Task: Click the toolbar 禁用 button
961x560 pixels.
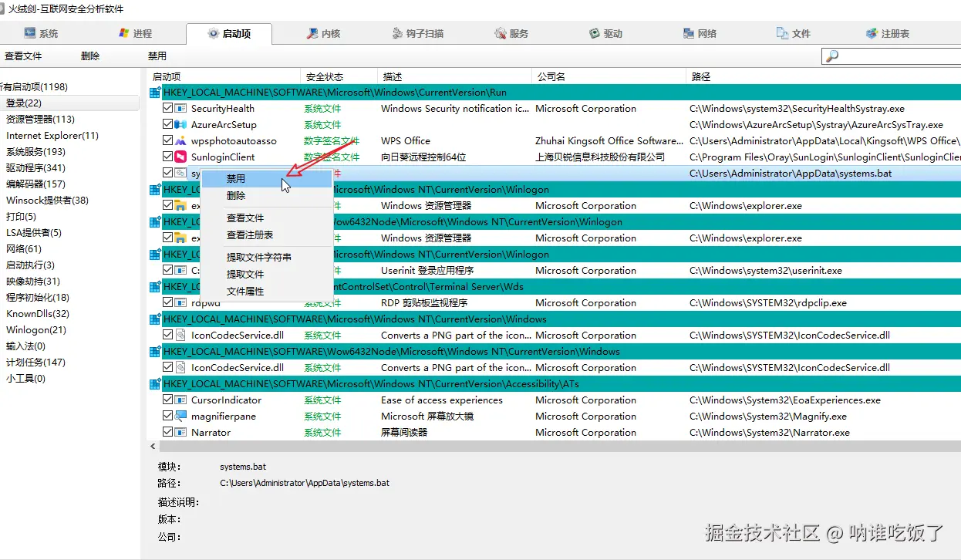Action: pyautogui.click(x=157, y=56)
